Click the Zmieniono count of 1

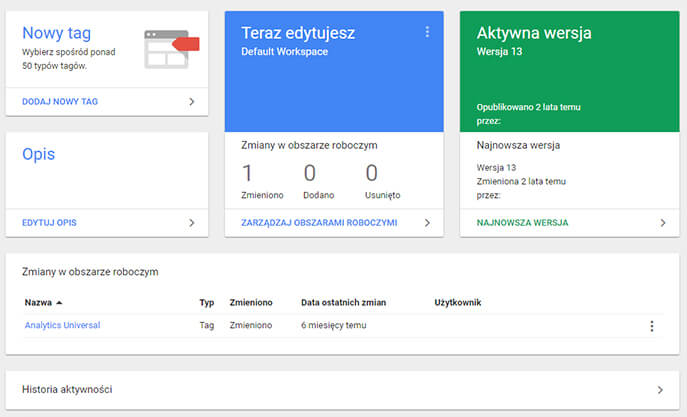(247, 173)
